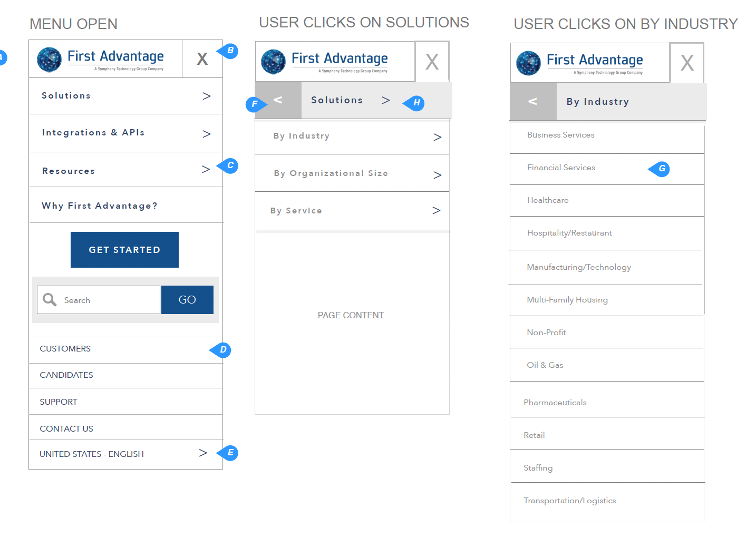Click the back arrow beside Solutions header

click(x=278, y=100)
